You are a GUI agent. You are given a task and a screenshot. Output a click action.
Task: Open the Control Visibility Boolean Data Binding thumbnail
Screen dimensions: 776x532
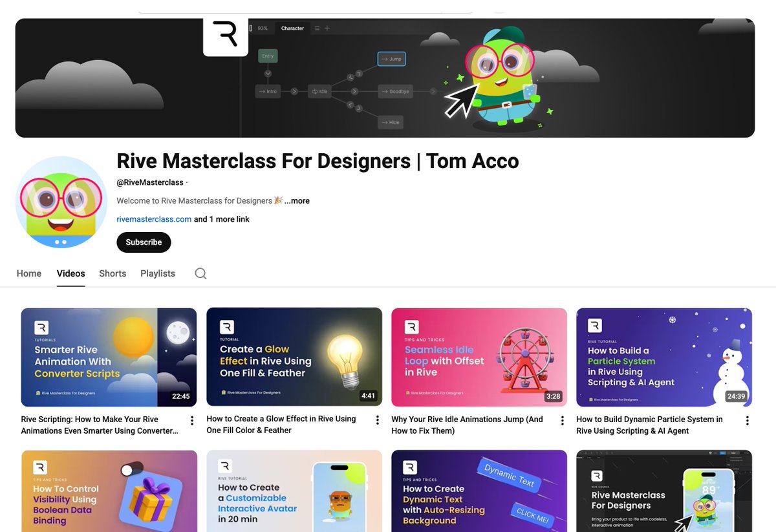[x=109, y=491]
